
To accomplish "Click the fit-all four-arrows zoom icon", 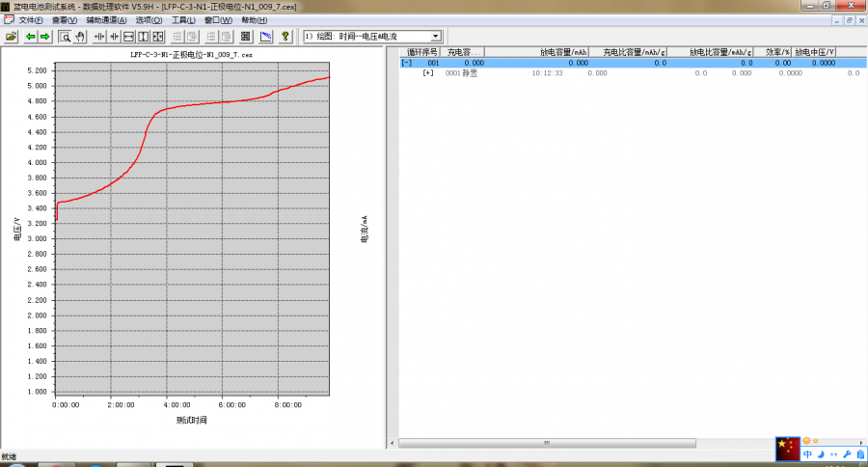I will [x=158, y=37].
